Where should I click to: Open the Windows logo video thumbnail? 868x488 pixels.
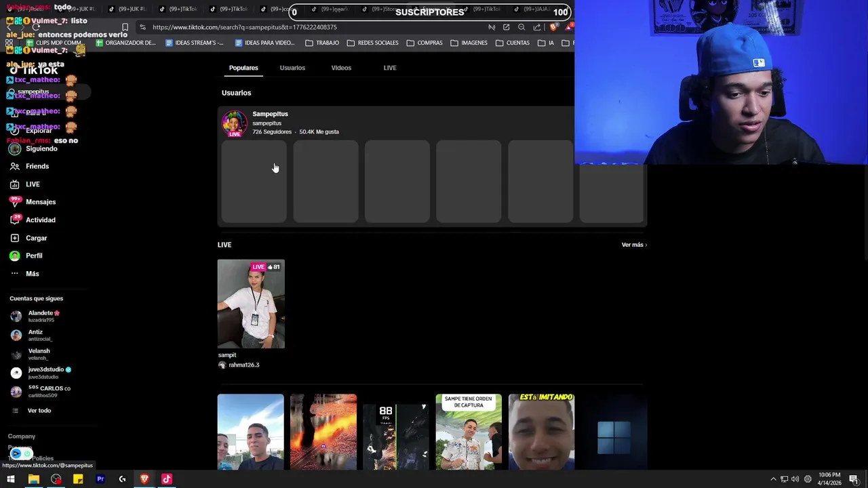click(x=614, y=432)
